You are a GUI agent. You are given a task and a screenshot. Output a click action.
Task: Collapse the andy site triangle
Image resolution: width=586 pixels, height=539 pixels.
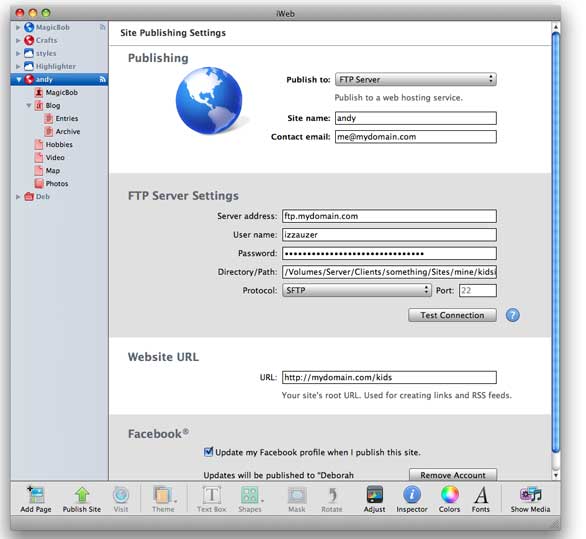18,80
